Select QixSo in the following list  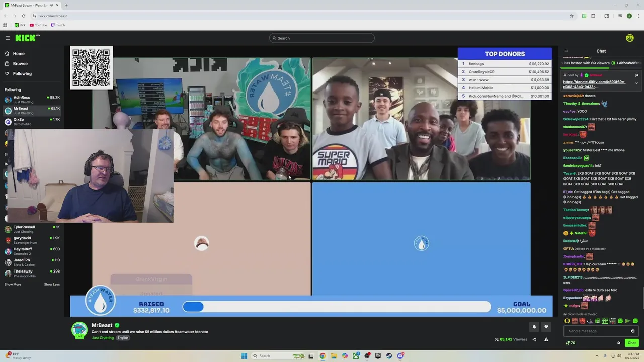32,121
